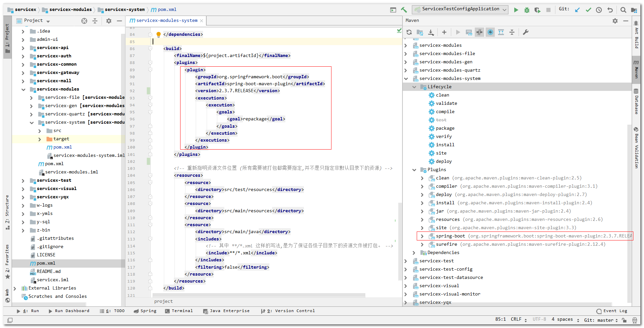Expand the target folder in Project tree

click(40, 139)
